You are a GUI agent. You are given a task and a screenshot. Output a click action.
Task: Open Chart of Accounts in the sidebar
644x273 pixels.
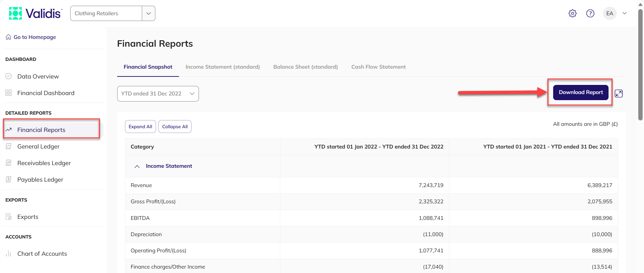click(42, 254)
